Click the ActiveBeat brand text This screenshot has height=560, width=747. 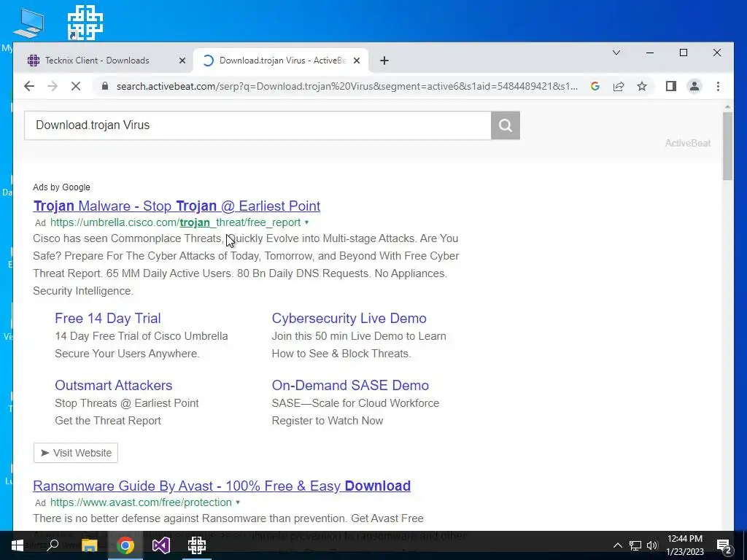687,143
